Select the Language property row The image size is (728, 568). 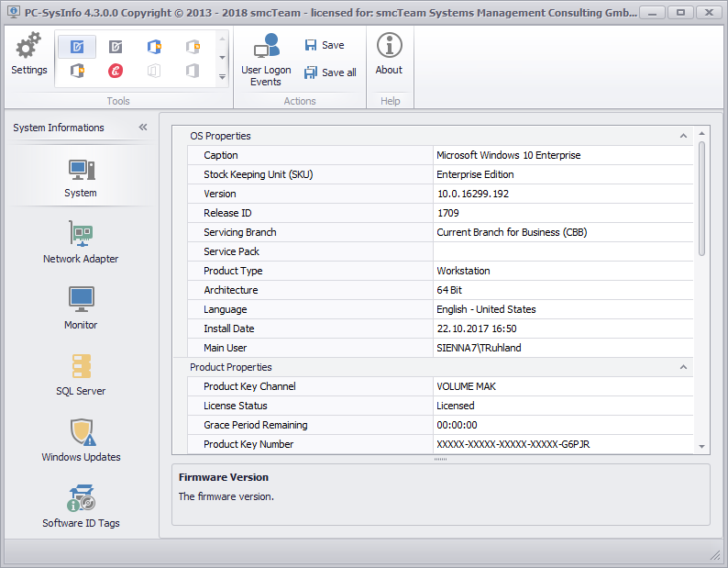click(x=440, y=309)
